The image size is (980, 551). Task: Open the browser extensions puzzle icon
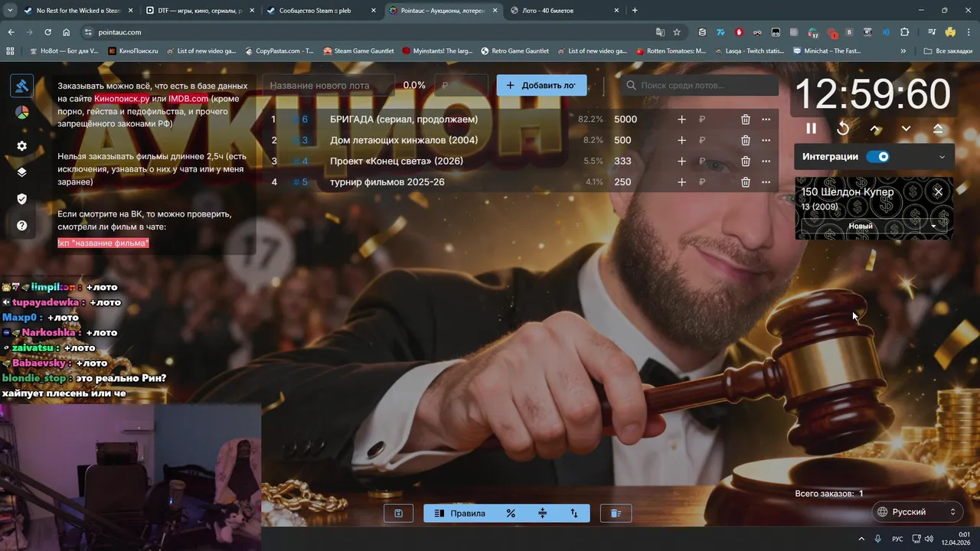point(905,32)
